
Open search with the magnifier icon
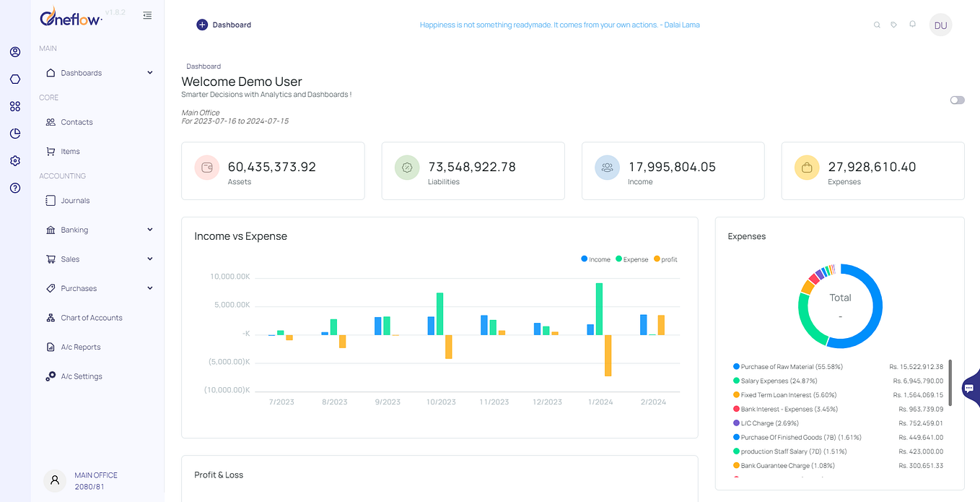877,25
